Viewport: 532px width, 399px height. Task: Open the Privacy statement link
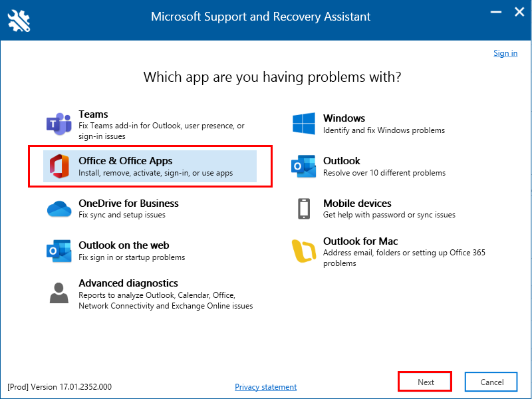[266, 387]
